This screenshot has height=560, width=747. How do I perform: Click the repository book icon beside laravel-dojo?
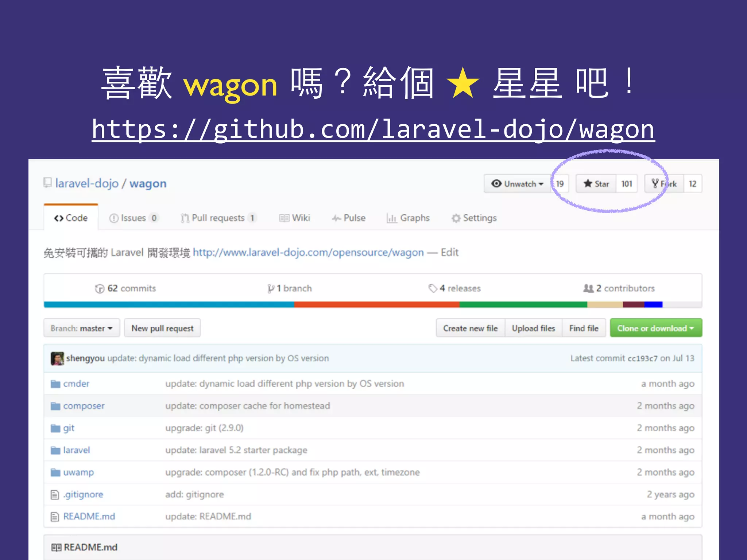[47, 182]
